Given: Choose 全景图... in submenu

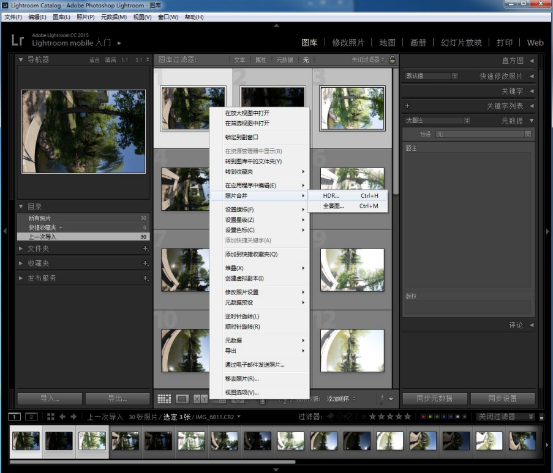Looking at the screenshot, I should click(348, 206).
